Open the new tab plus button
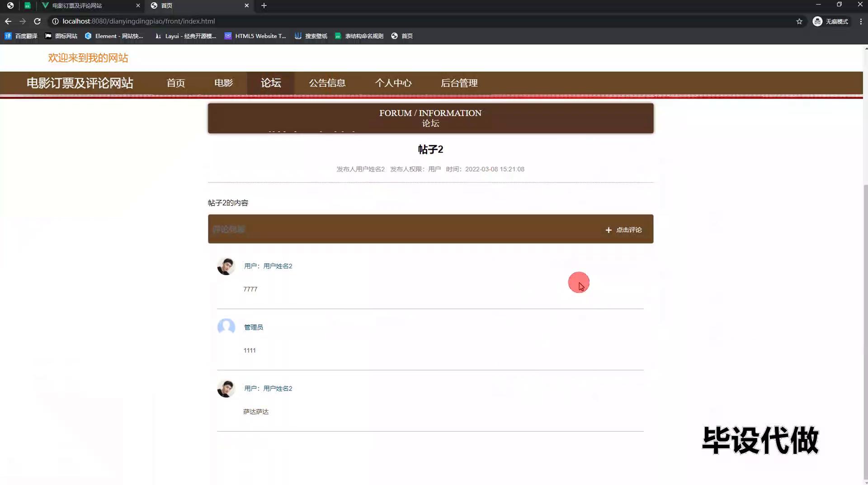 [x=264, y=5]
